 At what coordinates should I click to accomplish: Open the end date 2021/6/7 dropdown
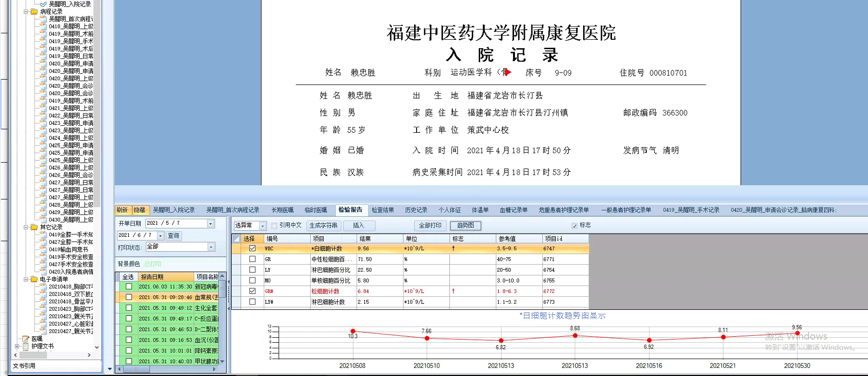tap(160, 235)
